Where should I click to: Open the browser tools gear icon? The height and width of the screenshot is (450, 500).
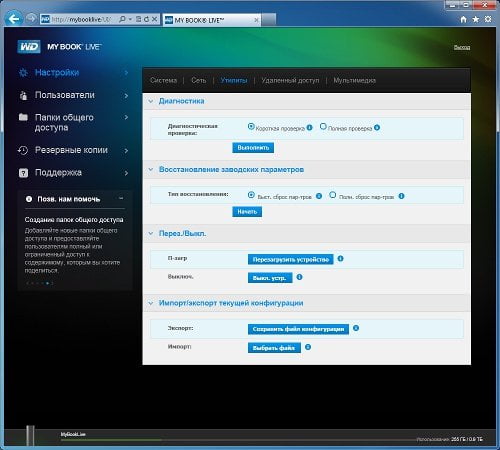pyautogui.click(x=488, y=19)
